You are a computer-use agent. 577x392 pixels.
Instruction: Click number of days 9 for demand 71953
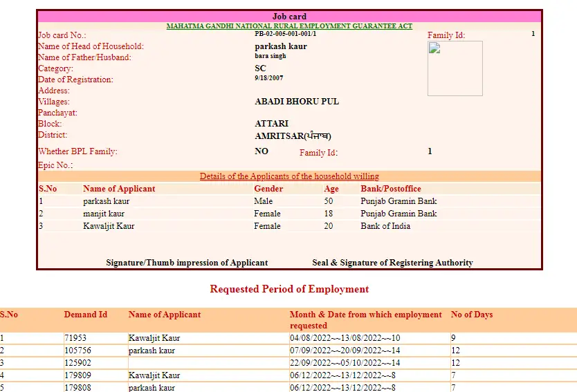pos(453,338)
